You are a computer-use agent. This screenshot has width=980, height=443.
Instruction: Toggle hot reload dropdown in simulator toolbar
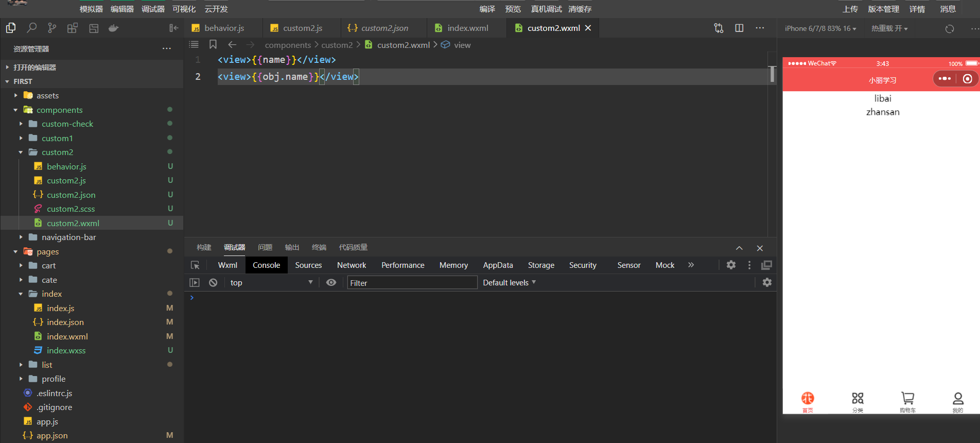[889, 28]
